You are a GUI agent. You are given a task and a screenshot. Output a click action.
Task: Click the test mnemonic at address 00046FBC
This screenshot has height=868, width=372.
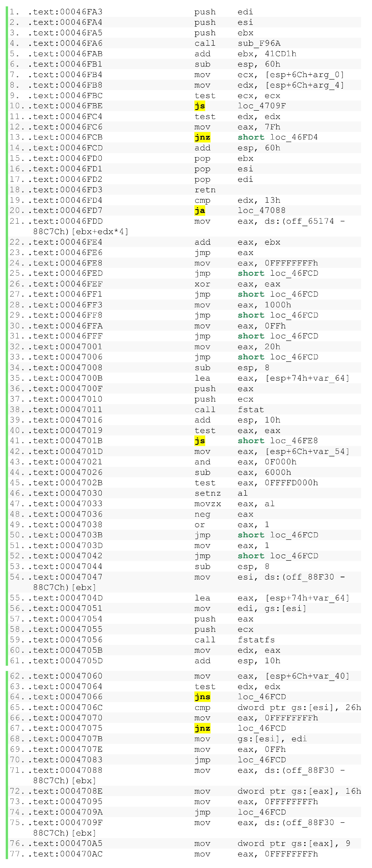click(205, 95)
